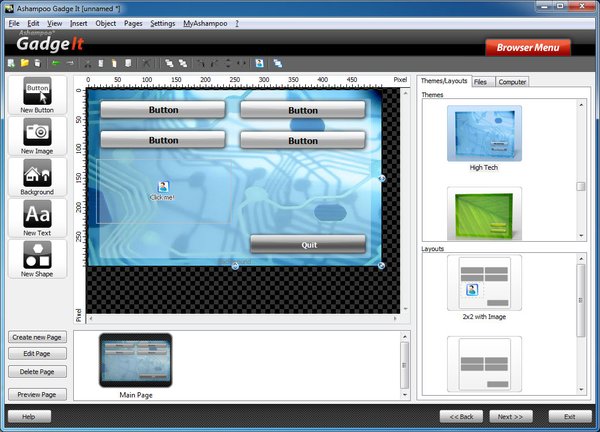Image resolution: width=600 pixels, height=432 pixels.
Task: Select the 2x2 with Image layout
Action: tap(484, 282)
